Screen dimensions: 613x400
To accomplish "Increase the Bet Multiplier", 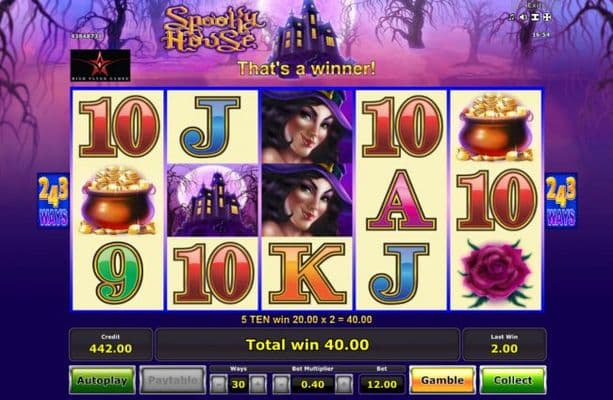I will [344, 384].
